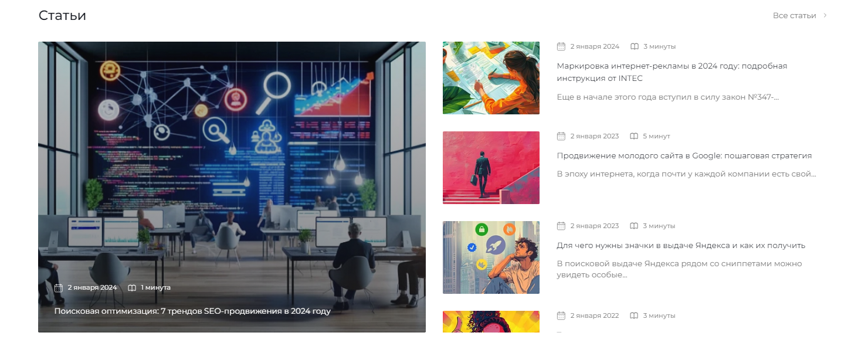
Task: Open the "Все статьи" link
Action: click(794, 15)
